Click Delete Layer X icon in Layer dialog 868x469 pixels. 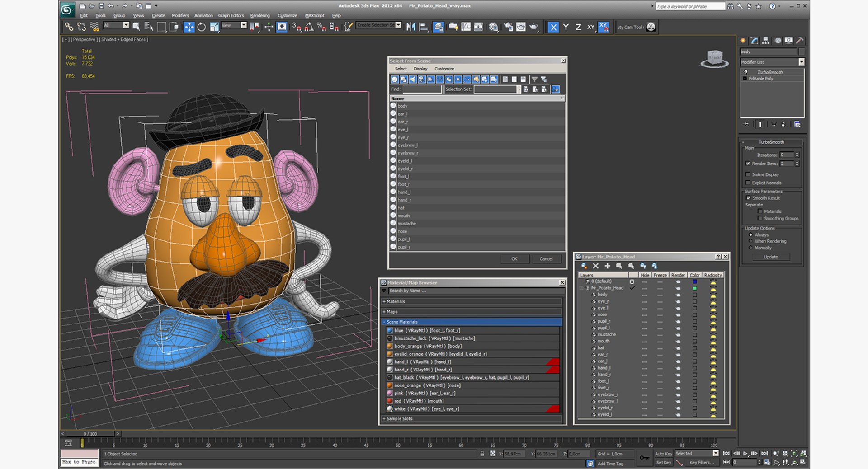595,266
